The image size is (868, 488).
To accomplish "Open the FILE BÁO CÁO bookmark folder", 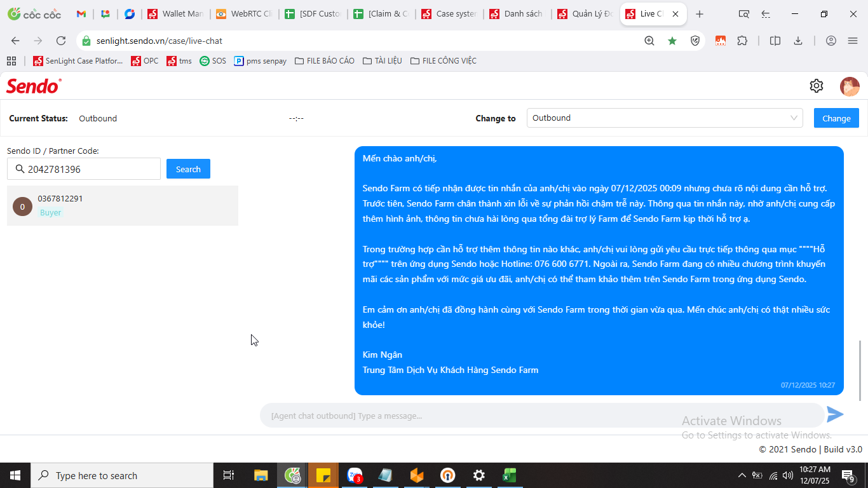I will pyautogui.click(x=325, y=61).
